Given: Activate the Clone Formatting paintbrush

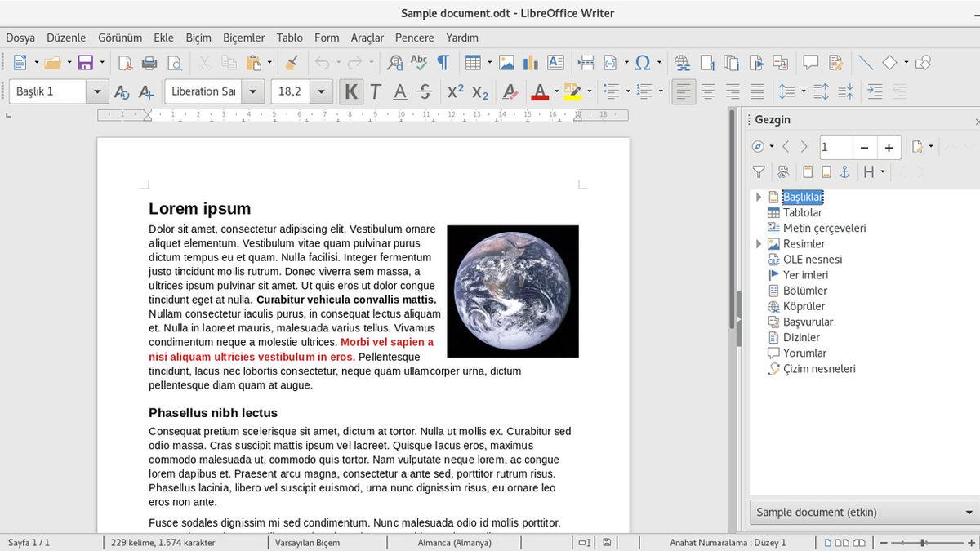Looking at the screenshot, I should pyautogui.click(x=291, y=63).
